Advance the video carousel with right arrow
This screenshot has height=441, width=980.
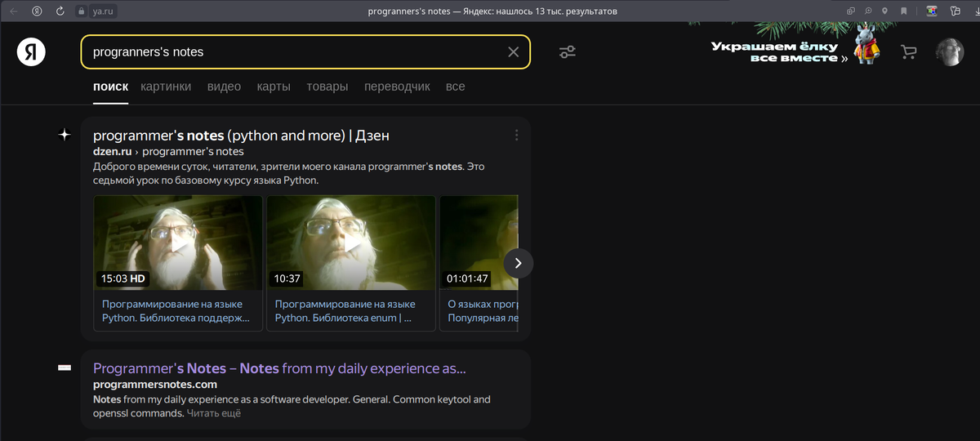coord(519,263)
